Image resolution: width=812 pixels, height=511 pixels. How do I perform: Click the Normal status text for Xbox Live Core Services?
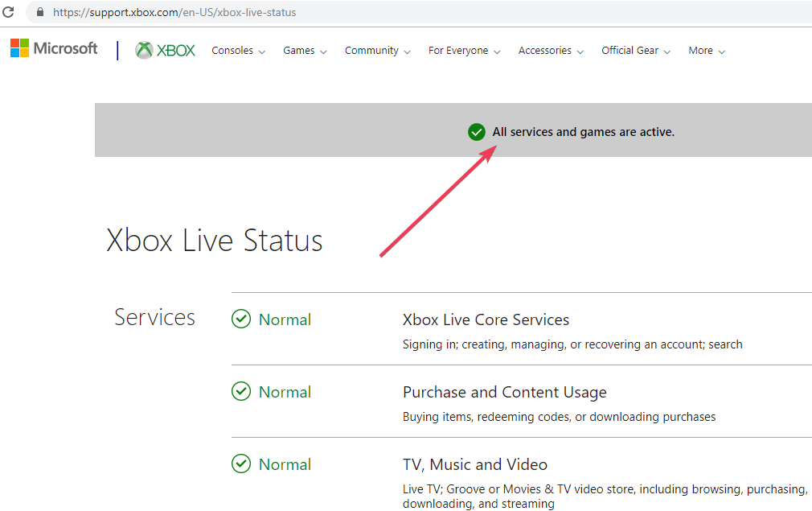285,319
